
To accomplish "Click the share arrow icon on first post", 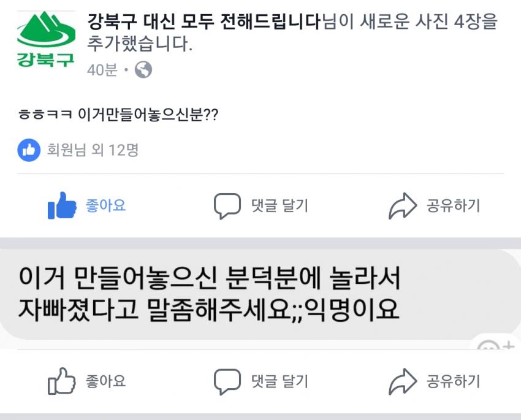I will 402,206.
